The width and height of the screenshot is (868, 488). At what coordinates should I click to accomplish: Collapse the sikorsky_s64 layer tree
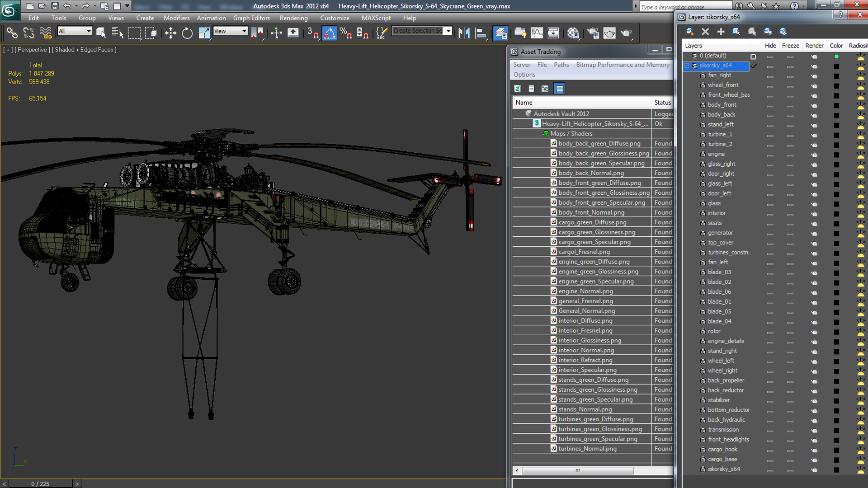click(686, 66)
